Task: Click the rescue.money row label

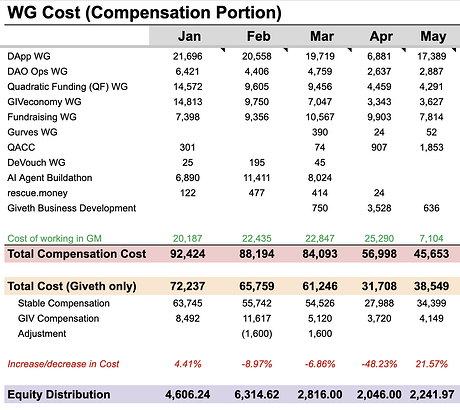Action: (x=37, y=193)
